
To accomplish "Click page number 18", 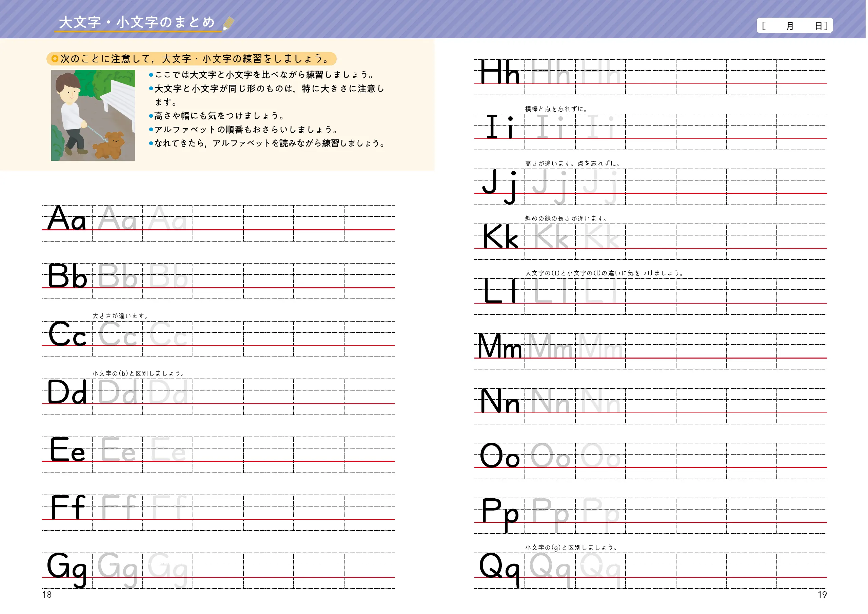I will (47, 595).
